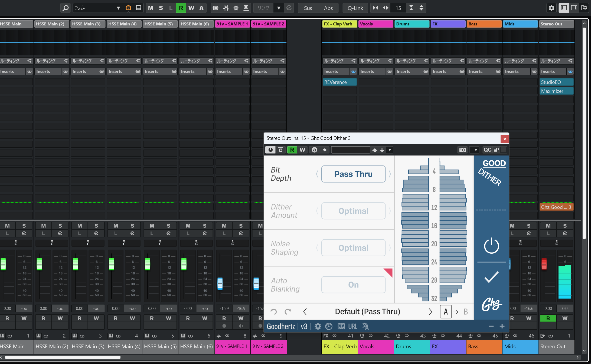Open the Goodhertz manual book icon
Viewport: 591px width, 364px height.
tap(341, 326)
